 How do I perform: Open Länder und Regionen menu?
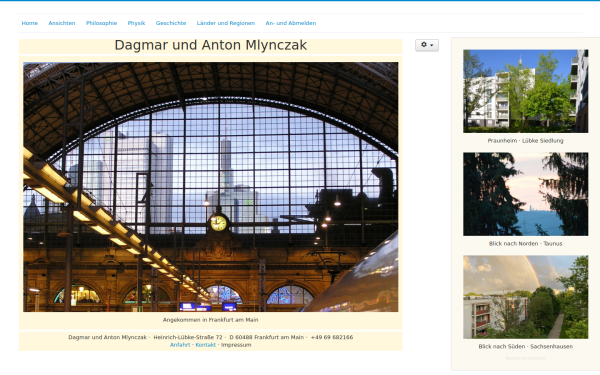(226, 23)
